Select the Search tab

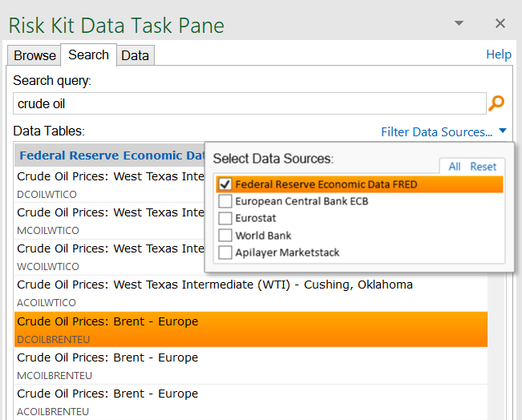coord(88,55)
